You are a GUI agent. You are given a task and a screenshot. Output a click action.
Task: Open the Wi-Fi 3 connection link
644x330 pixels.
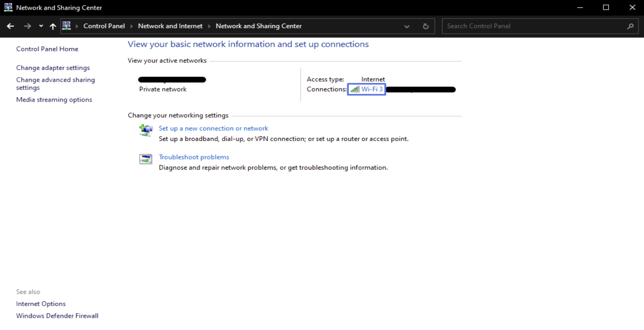coord(371,89)
